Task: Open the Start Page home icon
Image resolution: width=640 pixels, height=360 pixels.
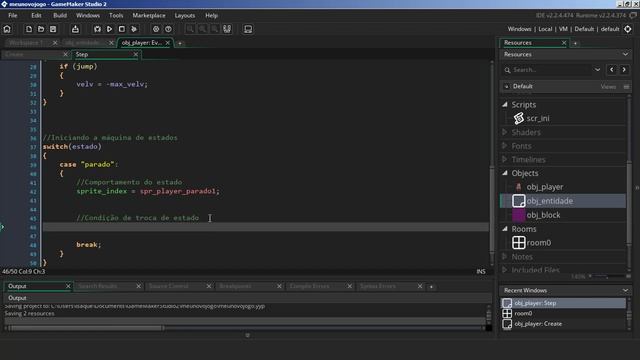Action: point(7,29)
